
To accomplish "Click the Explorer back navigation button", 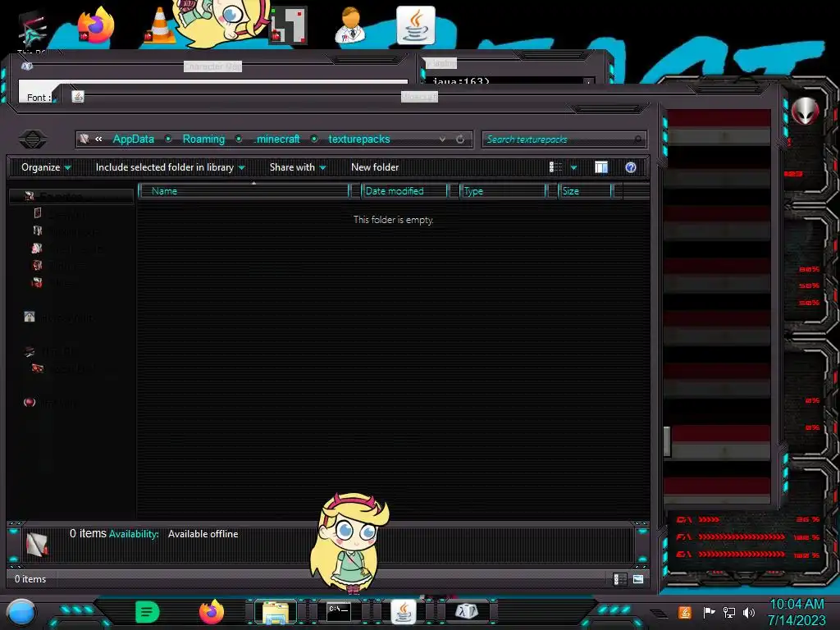I will [33, 139].
